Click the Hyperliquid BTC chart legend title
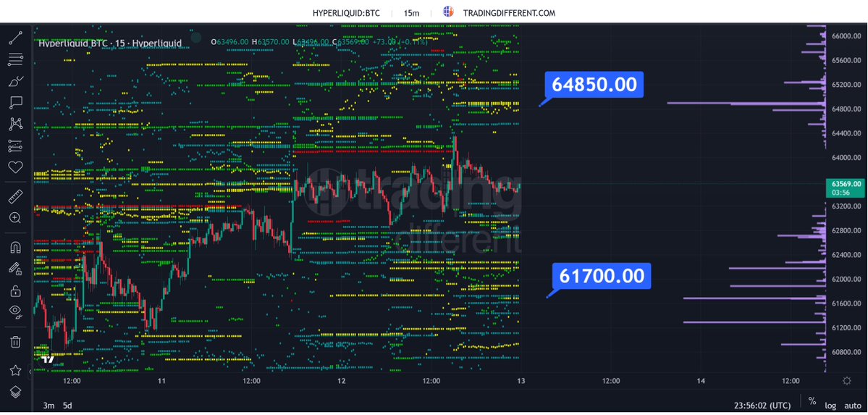Screen dimensions: 868x415 (x=109, y=43)
